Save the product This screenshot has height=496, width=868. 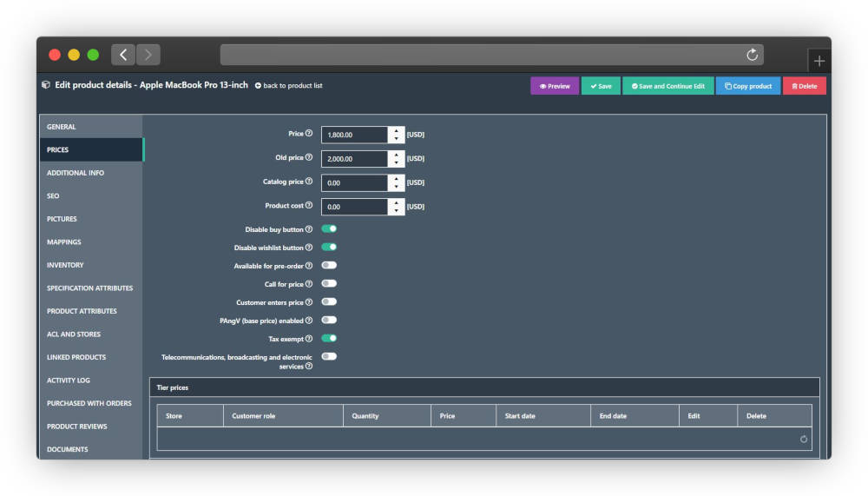pyautogui.click(x=601, y=86)
